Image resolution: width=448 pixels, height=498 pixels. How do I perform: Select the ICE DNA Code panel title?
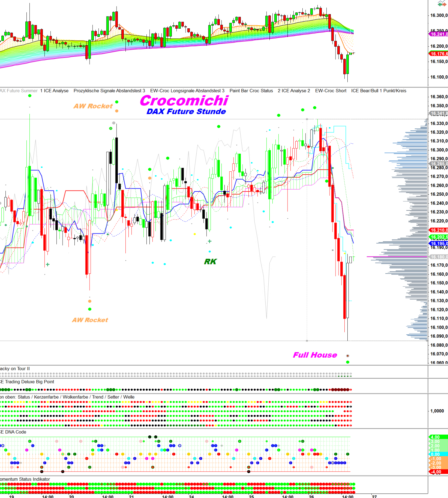point(13,432)
